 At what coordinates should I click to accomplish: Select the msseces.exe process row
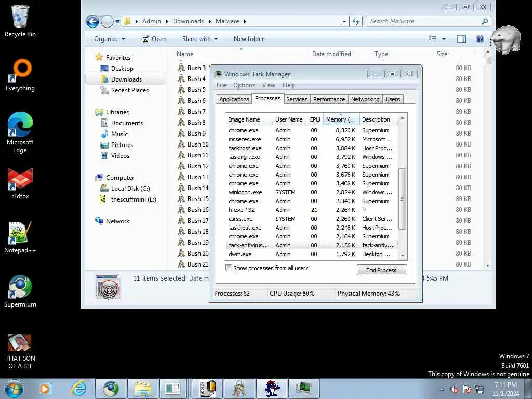[311, 139]
